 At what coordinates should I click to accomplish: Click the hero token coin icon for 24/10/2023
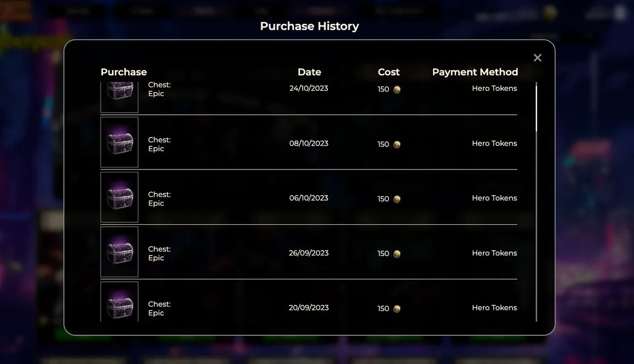[x=397, y=90]
